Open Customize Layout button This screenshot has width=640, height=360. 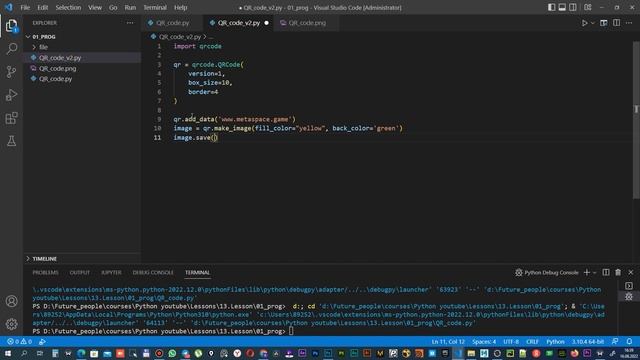(x=588, y=7)
